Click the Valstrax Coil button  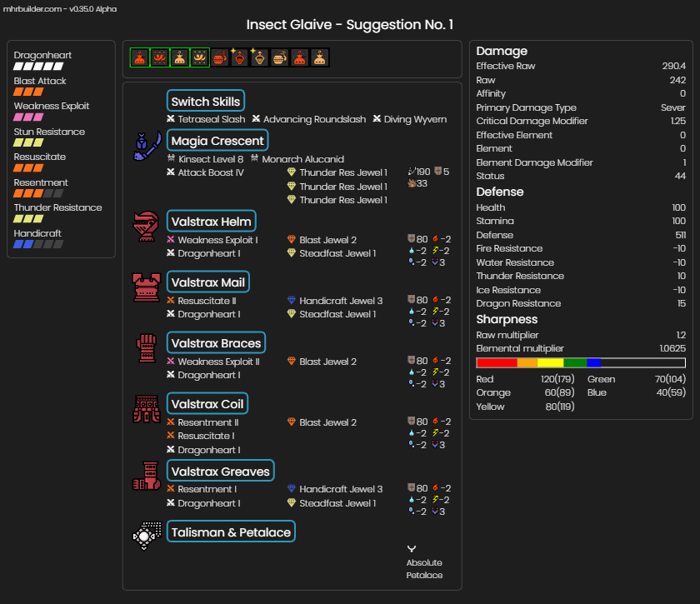207,403
